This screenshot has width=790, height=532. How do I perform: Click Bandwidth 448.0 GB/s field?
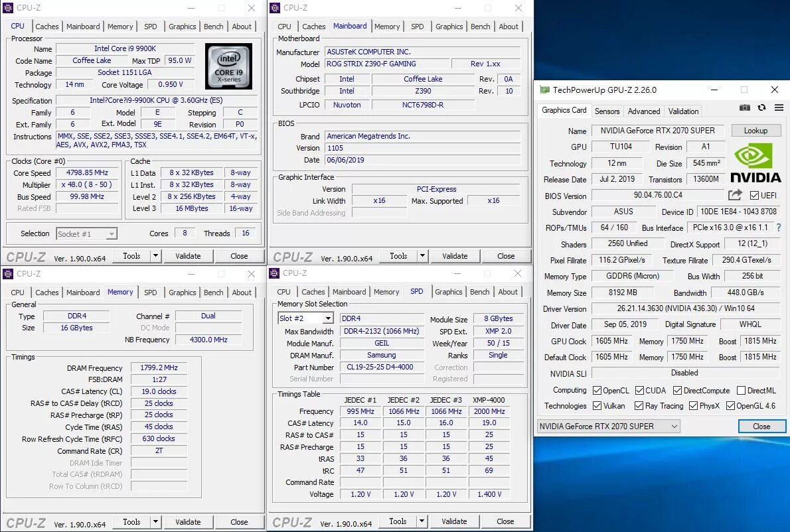pyautogui.click(x=746, y=293)
